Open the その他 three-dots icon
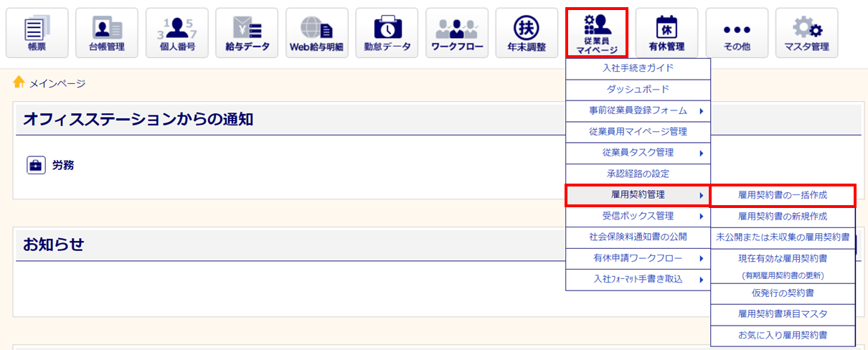The width and height of the screenshot is (868, 350). click(x=737, y=33)
